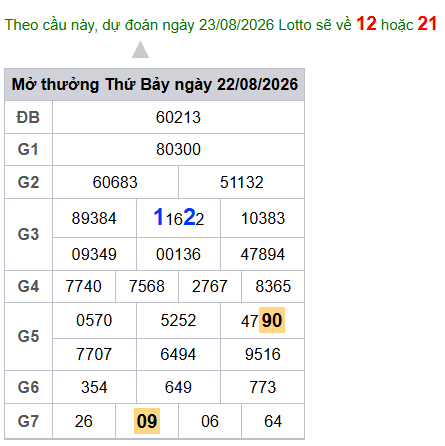The width and height of the screenshot is (445, 446).
Task: Click the G6 number 649
Action: click(178, 387)
